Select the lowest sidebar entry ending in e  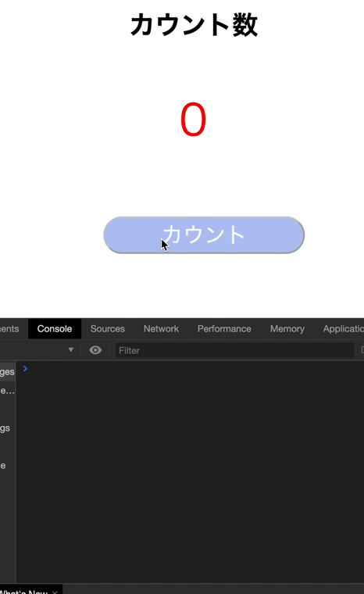(x=3, y=466)
